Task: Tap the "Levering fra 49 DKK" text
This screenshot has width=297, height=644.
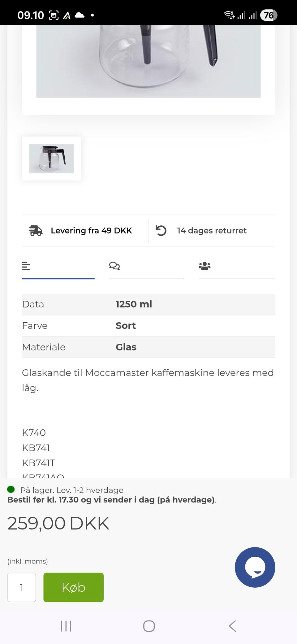Action: [x=91, y=231]
